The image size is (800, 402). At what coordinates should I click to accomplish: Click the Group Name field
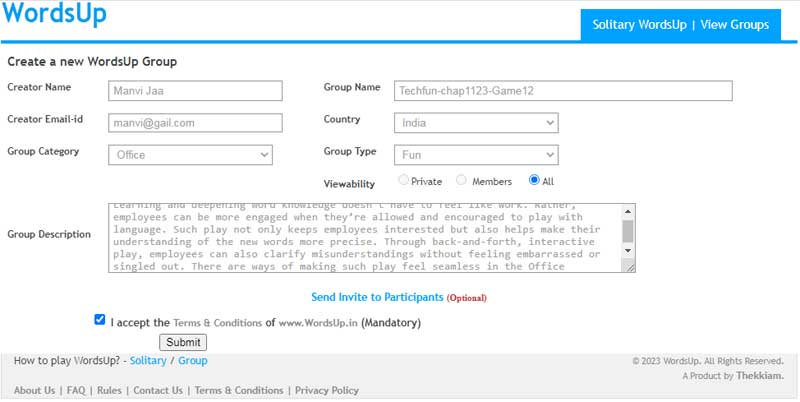click(x=563, y=91)
